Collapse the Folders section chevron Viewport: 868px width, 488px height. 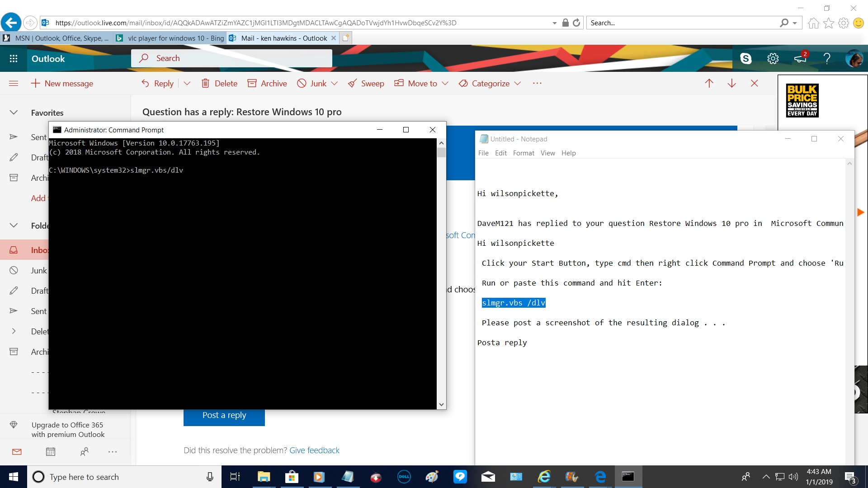[x=14, y=225]
